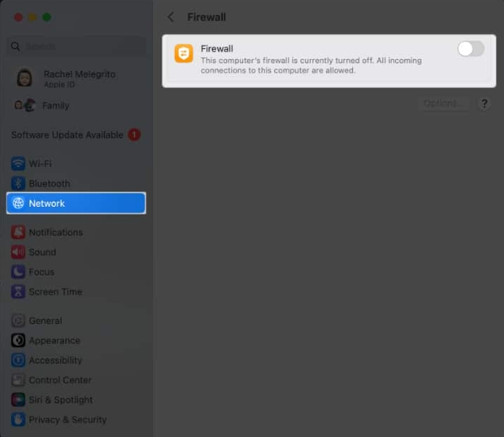Screen dimensions: 504x437
Task: Select the Accessibility icon
Action: [19, 360]
